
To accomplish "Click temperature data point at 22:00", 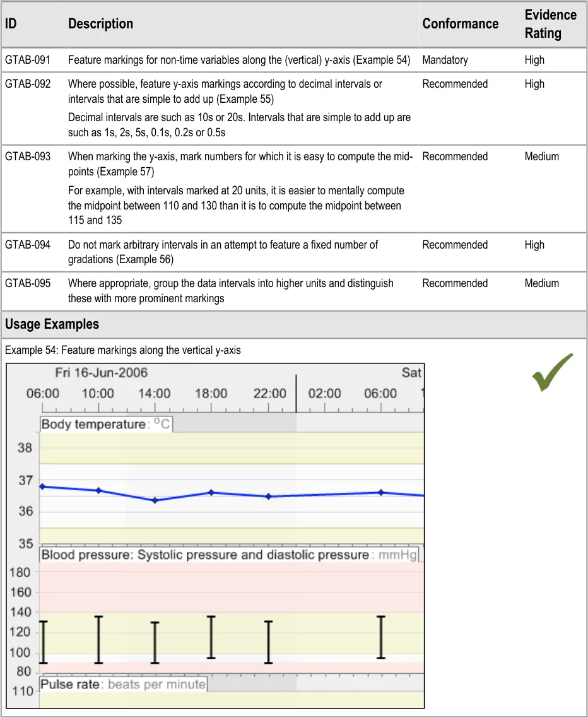I will (268, 497).
